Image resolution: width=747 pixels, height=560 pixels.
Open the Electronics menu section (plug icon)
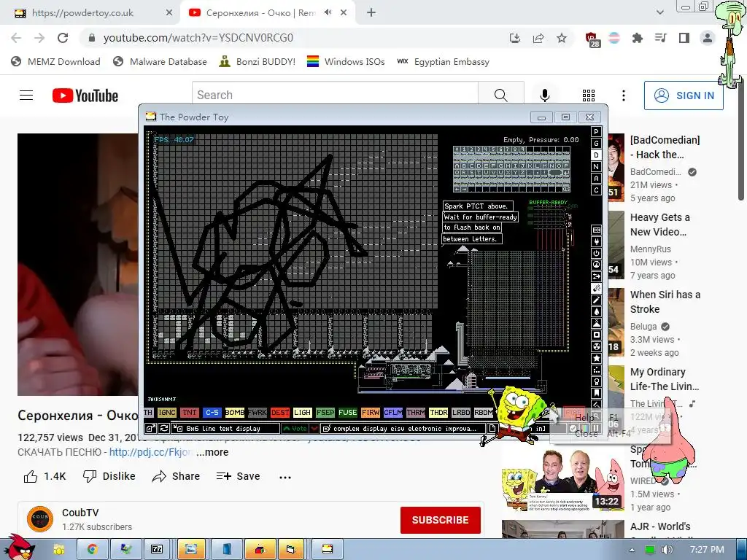coord(596,241)
